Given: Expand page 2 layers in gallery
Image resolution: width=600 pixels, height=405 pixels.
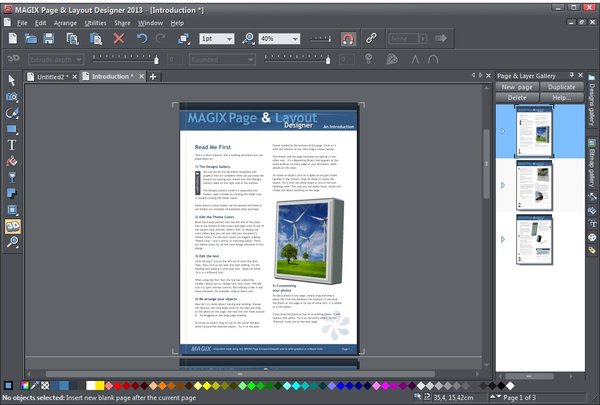Looking at the screenshot, I should (x=503, y=185).
